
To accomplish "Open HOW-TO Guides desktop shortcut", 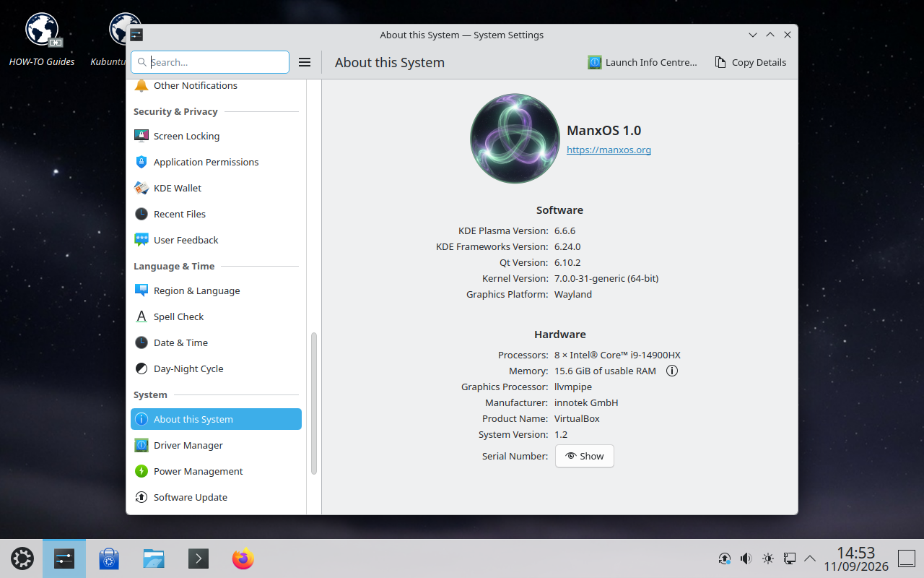I will tap(42, 40).
